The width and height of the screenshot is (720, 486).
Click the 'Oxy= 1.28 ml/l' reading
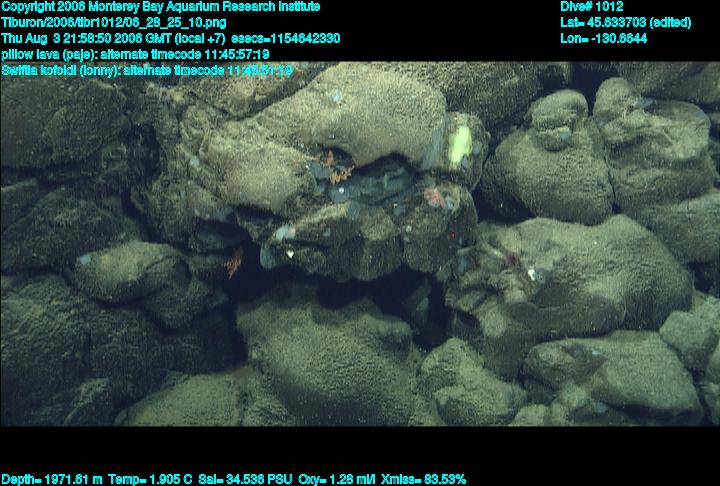coord(337,480)
